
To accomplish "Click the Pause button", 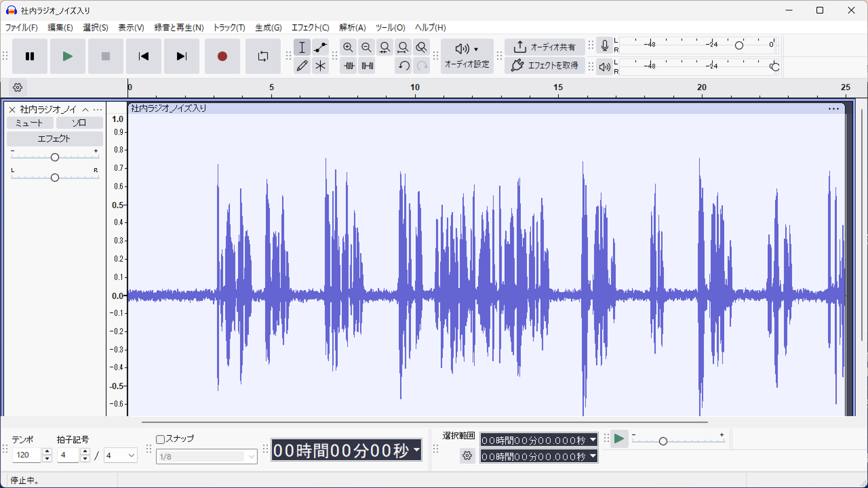I will pos(30,56).
